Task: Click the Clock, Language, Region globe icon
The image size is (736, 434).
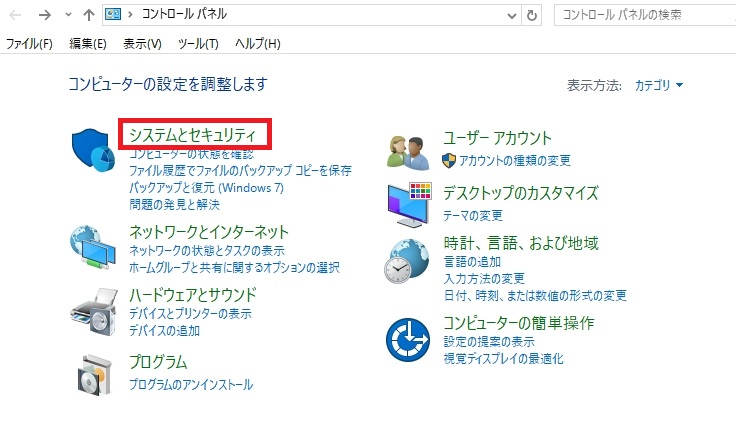Action: tap(406, 261)
